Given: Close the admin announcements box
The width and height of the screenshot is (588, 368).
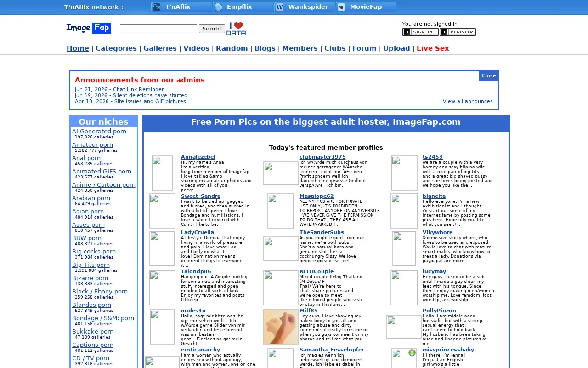Looking at the screenshot, I should (x=489, y=76).
